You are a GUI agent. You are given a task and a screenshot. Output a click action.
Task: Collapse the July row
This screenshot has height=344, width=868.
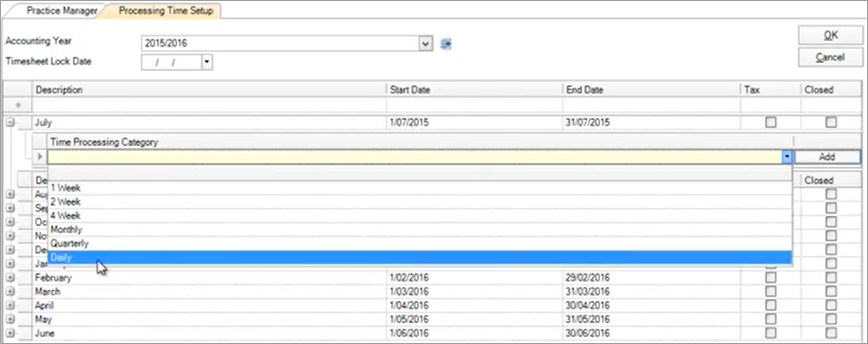(x=10, y=122)
